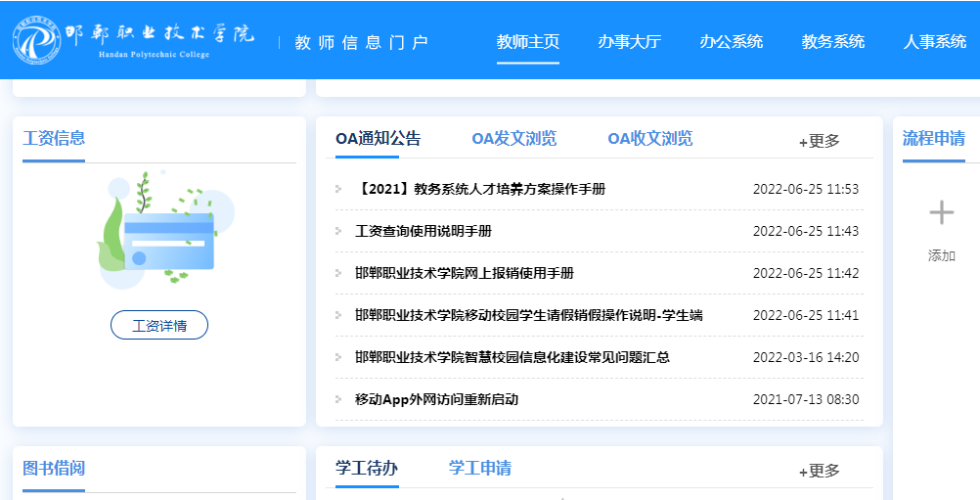Image resolution: width=980 pixels, height=500 pixels.
Task: Expand +更多 in the OA notices panel
Action: tap(820, 141)
